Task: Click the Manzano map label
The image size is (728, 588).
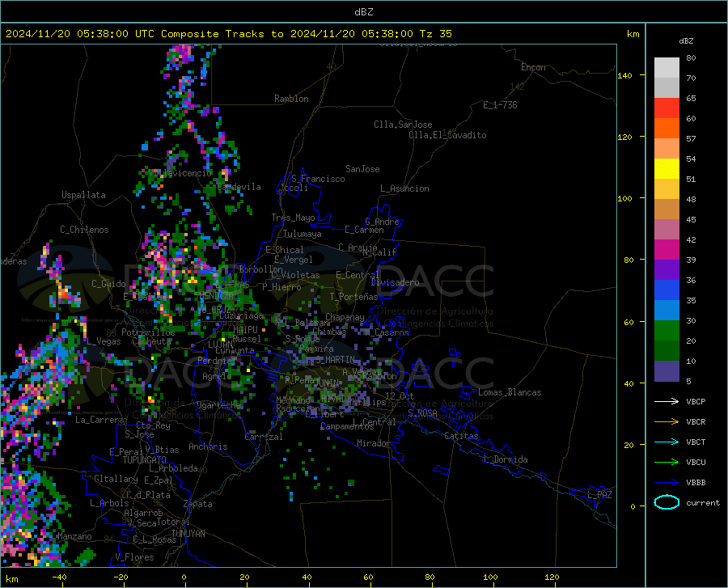Action: [x=74, y=536]
